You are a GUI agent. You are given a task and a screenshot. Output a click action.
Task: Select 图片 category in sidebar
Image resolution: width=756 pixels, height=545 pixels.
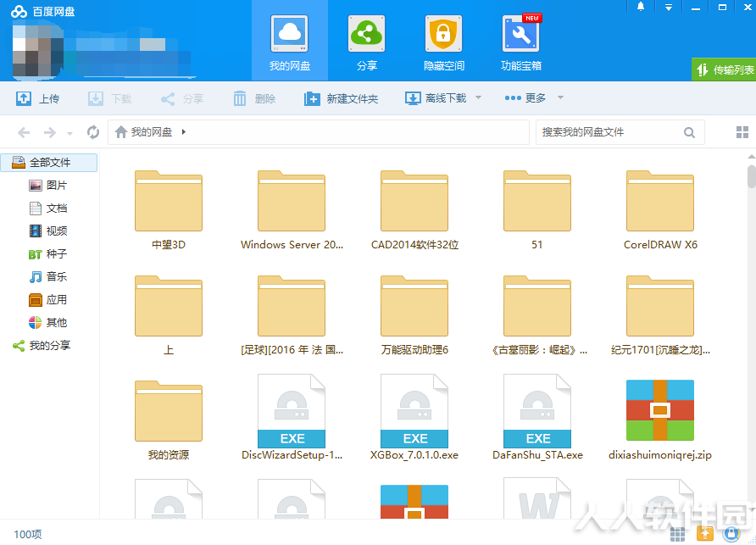(48, 186)
